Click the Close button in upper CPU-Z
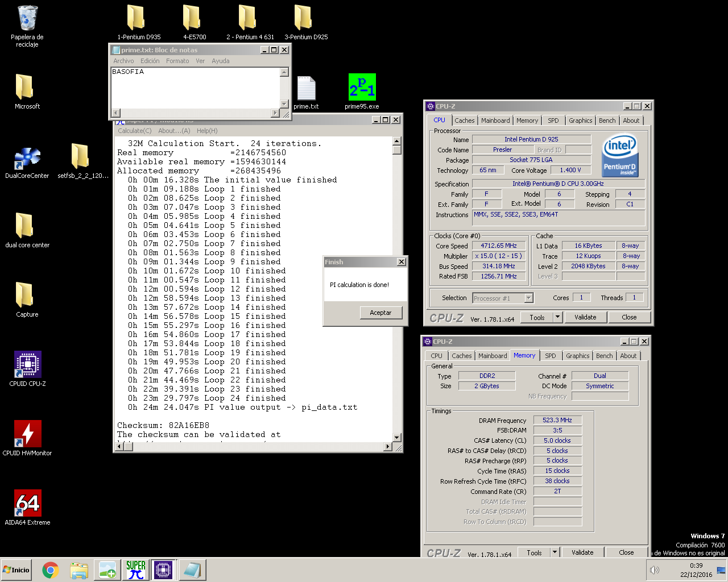Image resolution: width=728 pixels, height=582 pixels. pyautogui.click(x=629, y=317)
